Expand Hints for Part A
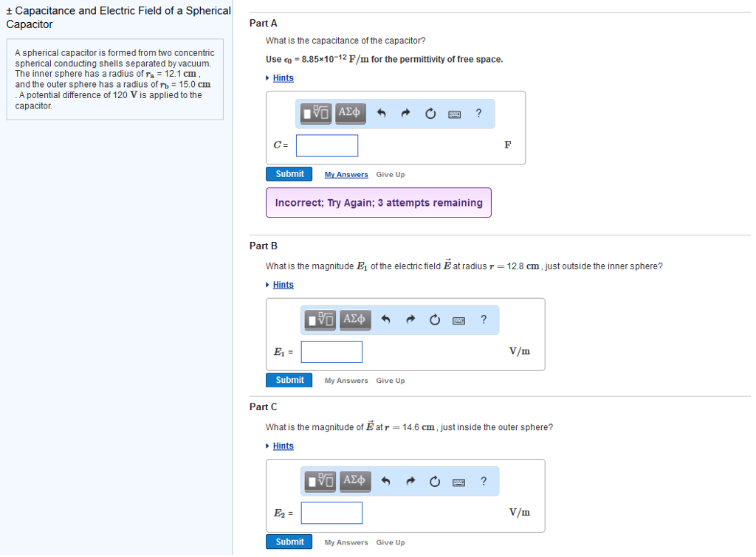This screenshot has height=557, width=756. [x=283, y=78]
